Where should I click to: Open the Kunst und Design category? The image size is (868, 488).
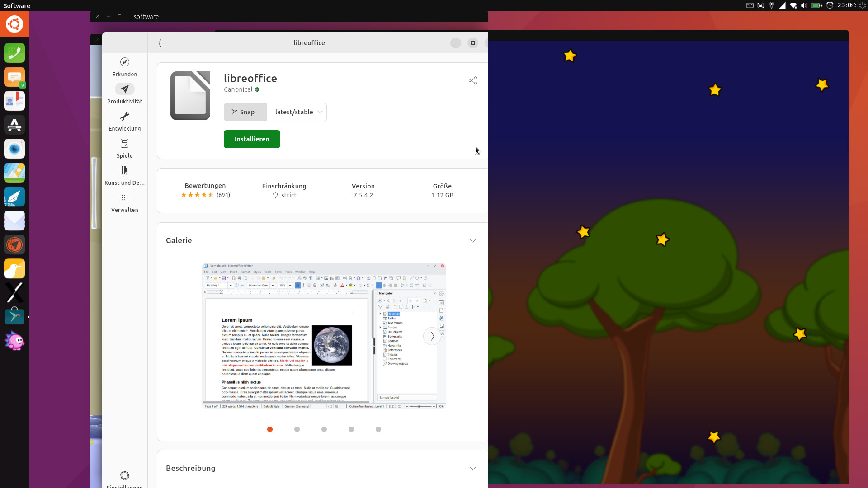tap(125, 175)
